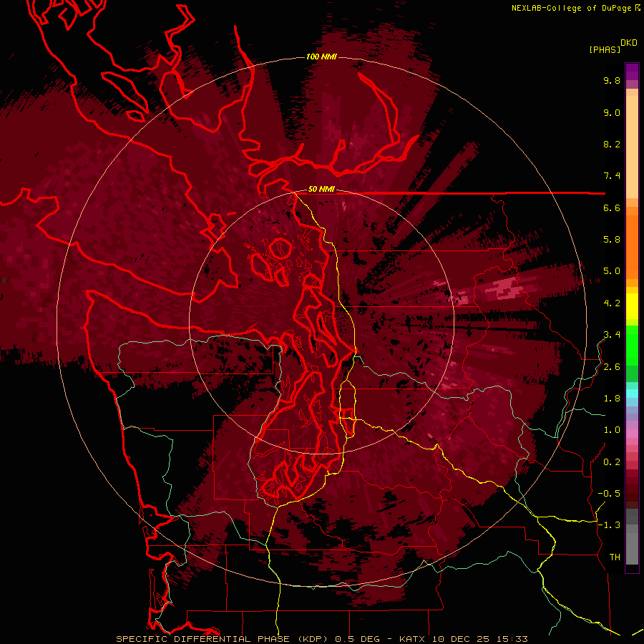Viewport: 644px width, 644px height.
Task: Click the 6.6 scale value
Action: pos(612,208)
